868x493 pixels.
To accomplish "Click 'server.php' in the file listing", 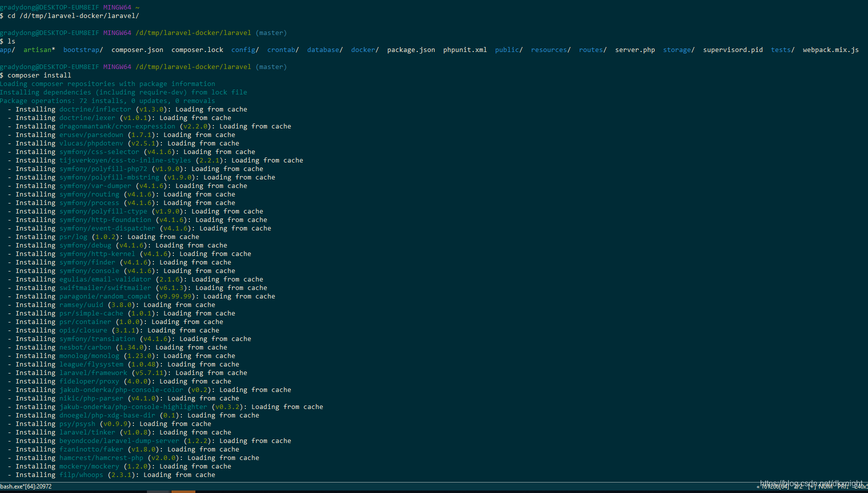I will coord(635,50).
